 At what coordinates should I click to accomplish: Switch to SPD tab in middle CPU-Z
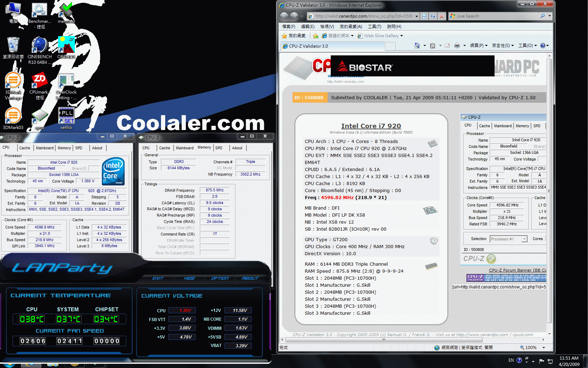point(219,148)
